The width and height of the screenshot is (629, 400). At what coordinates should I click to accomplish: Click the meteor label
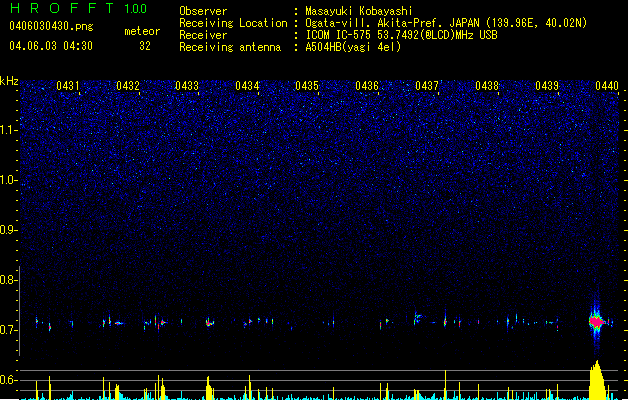coord(142,31)
